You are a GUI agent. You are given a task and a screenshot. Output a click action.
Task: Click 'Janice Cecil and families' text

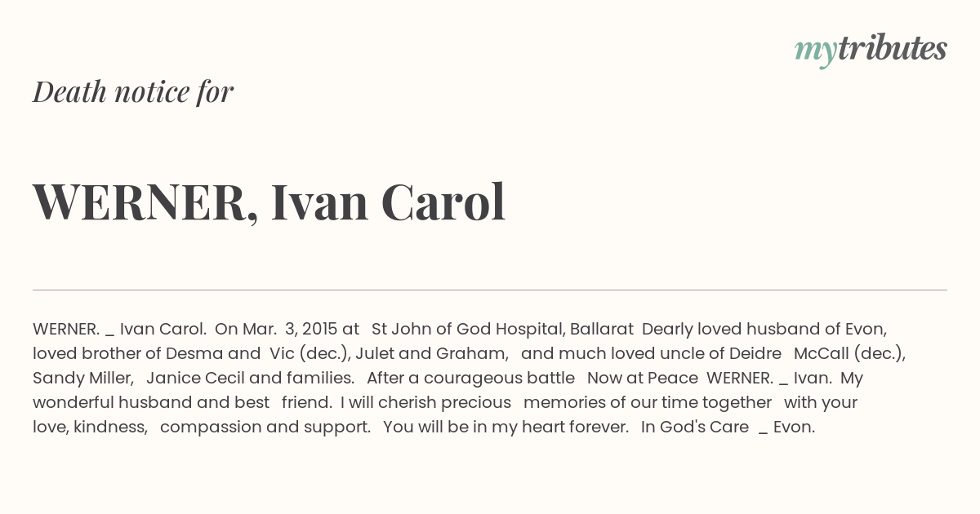click(x=250, y=378)
